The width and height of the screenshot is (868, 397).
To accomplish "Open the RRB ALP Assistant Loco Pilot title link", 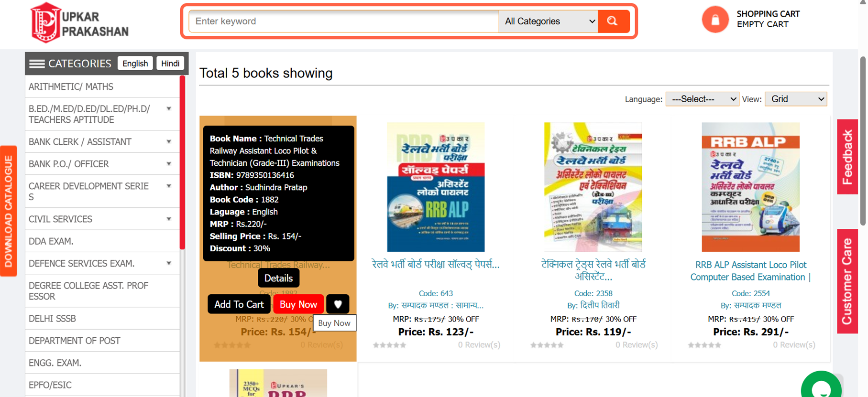I will [x=750, y=271].
